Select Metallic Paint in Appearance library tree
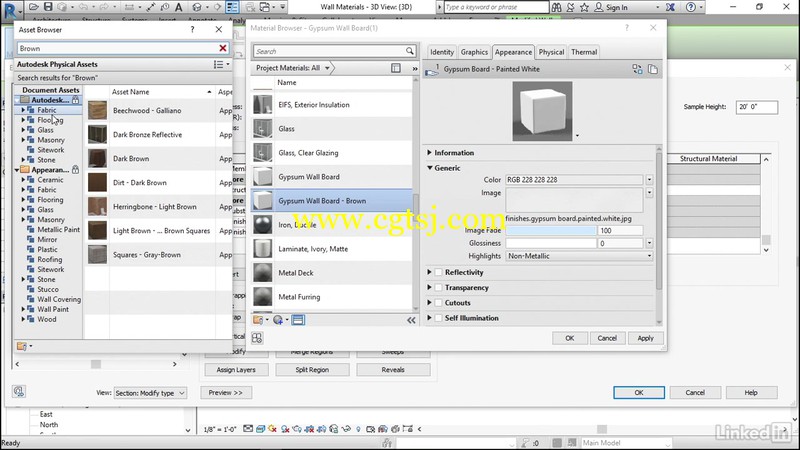Screen dimensions: 800x450 [x=59, y=230]
